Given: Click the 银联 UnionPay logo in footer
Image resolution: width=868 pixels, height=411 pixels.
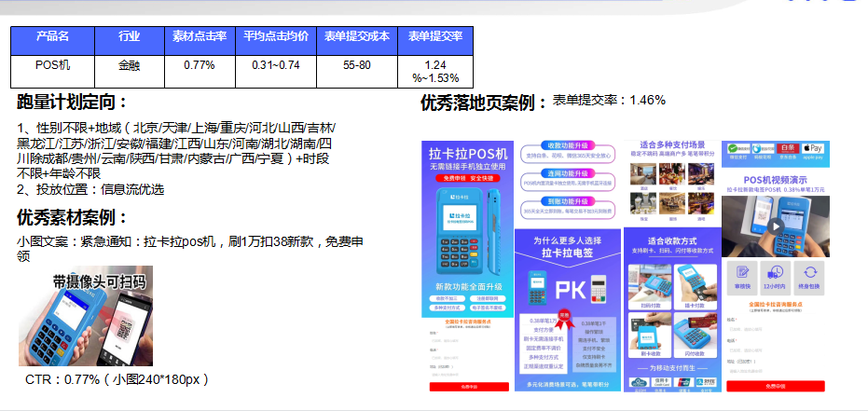Looking at the screenshot, I should [x=683, y=382].
